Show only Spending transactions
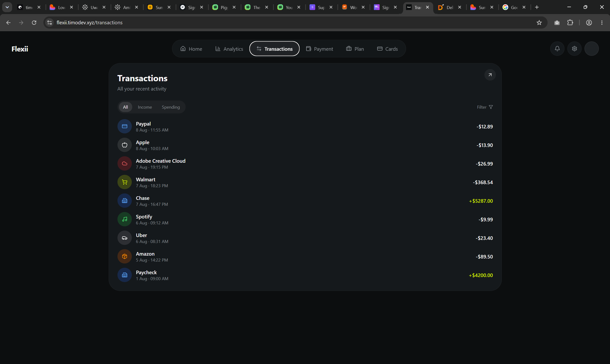610x364 pixels. coord(171,107)
